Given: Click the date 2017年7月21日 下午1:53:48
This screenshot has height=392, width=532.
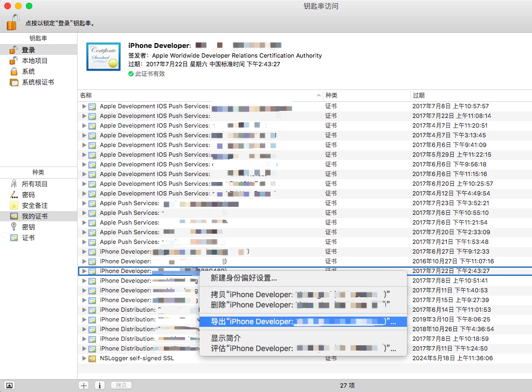Looking at the screenshot, I should click(x=451, y=242).
